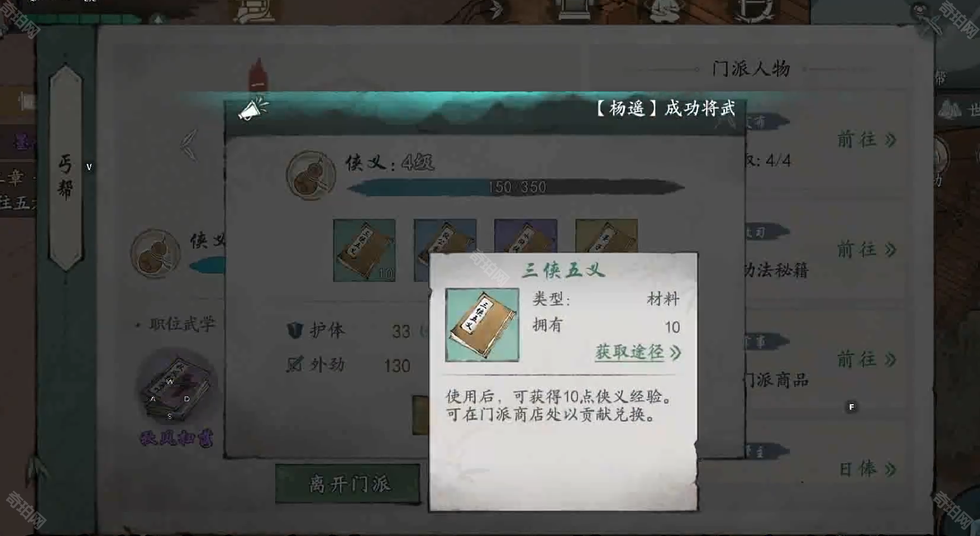This screenshot has height=536, width=980.
Task: Click the large 三侠五义 thumbnail in tooltip
Action: (482, 325)
